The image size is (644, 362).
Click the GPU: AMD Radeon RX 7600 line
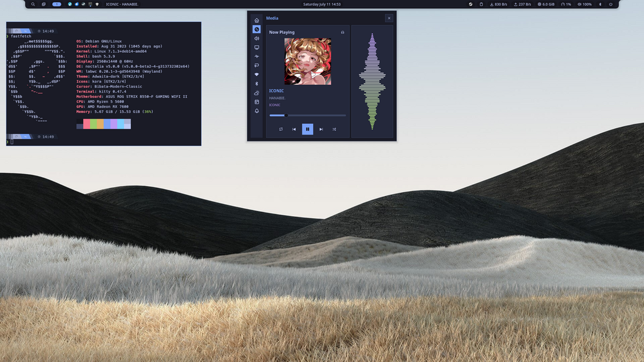tap(103, 106)
